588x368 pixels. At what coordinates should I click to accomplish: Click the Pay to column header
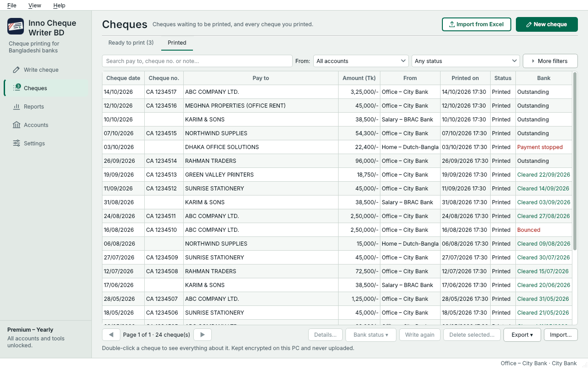tap(261, 78)
